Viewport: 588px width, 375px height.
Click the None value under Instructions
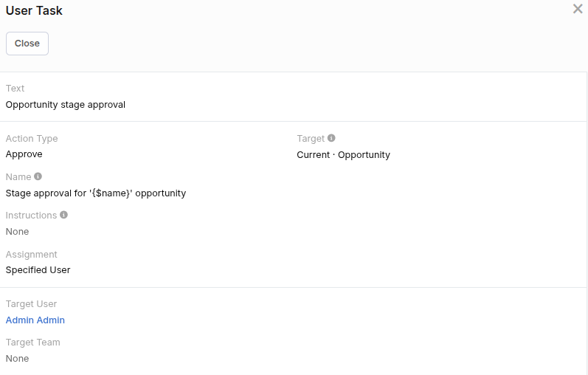coord(18,232)
